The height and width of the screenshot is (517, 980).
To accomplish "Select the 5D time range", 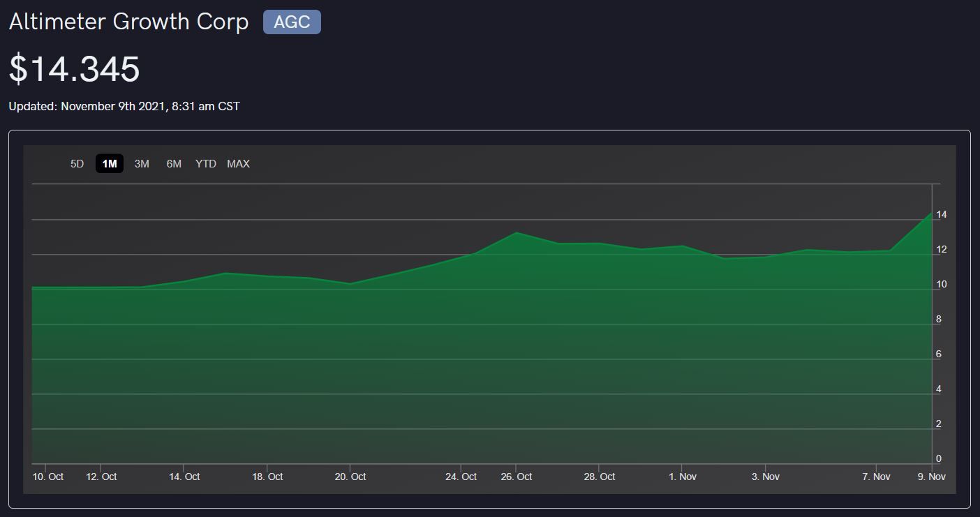I will click(x=77, y=164).
